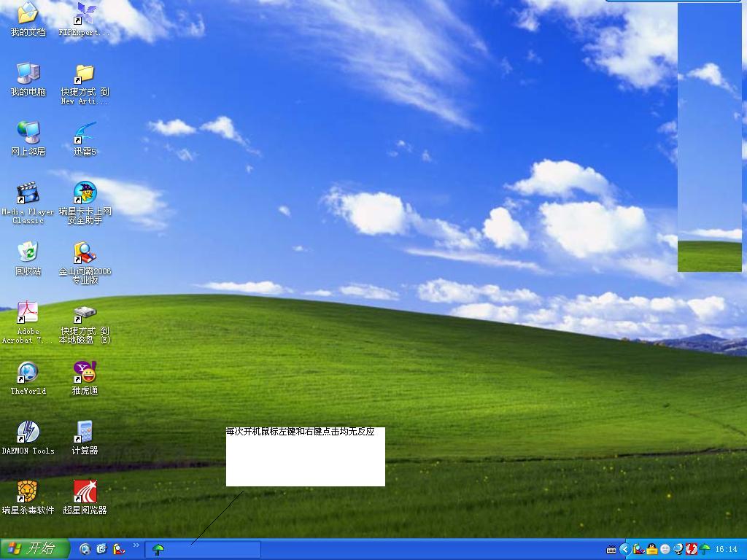Collapse tray icons with the round arrow
The width and height of the screenshot is (747, 560).
click(x=624, y=550)
